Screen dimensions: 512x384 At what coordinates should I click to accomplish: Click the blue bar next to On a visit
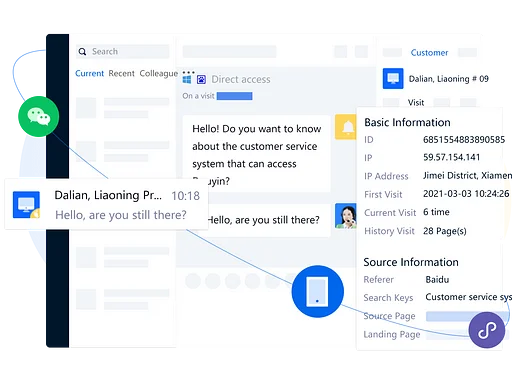[234, 96]
